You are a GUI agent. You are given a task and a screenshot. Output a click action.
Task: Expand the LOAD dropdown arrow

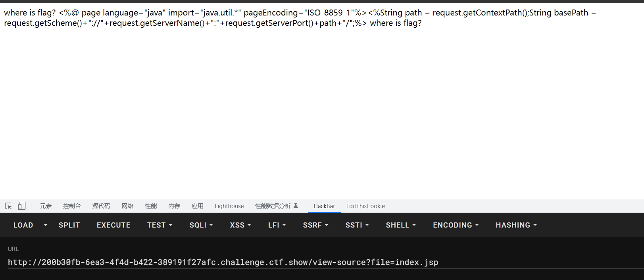tap(46, 225)
